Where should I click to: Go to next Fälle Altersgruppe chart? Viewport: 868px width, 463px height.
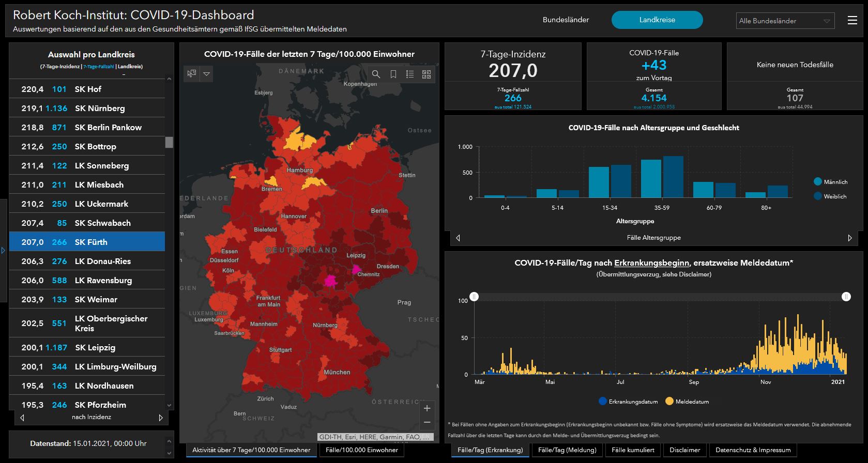point(849,238)
